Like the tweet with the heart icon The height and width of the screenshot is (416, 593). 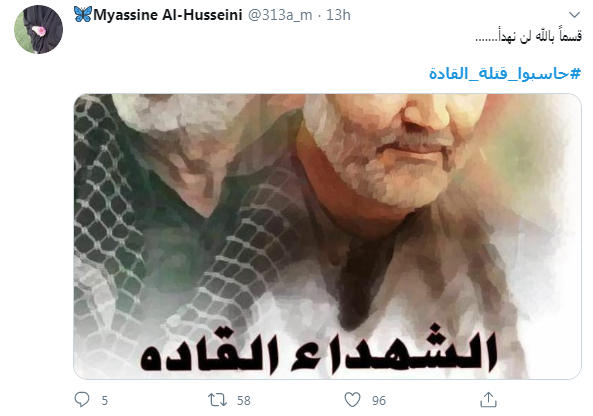click(352, 400)
